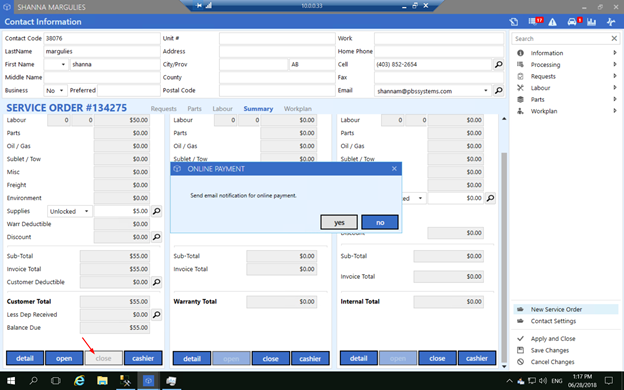
Task: Open the Business No dropdown
Action: coord(55,91)
